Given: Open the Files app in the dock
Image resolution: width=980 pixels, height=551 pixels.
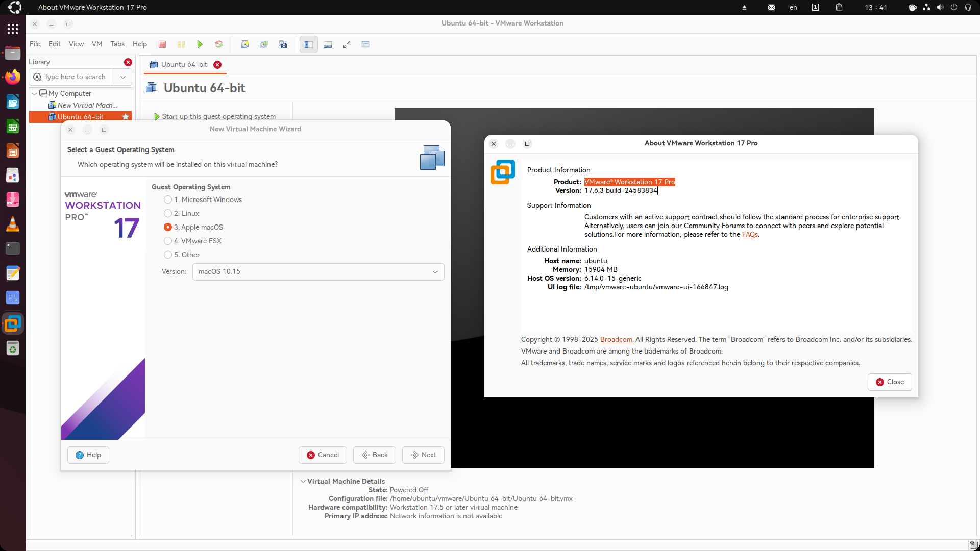Looking at the screenshot, I should [13, 53].
